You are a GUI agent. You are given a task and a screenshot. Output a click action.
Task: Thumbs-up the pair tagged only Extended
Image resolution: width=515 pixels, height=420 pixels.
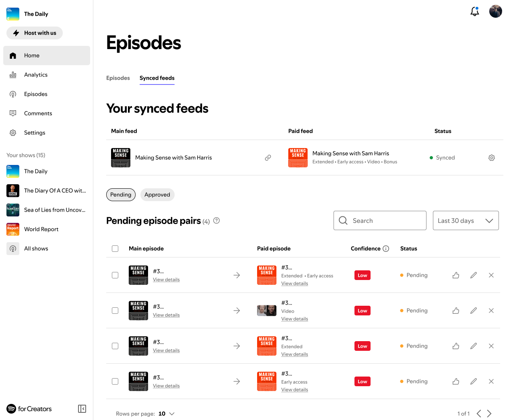click(456, 346)
